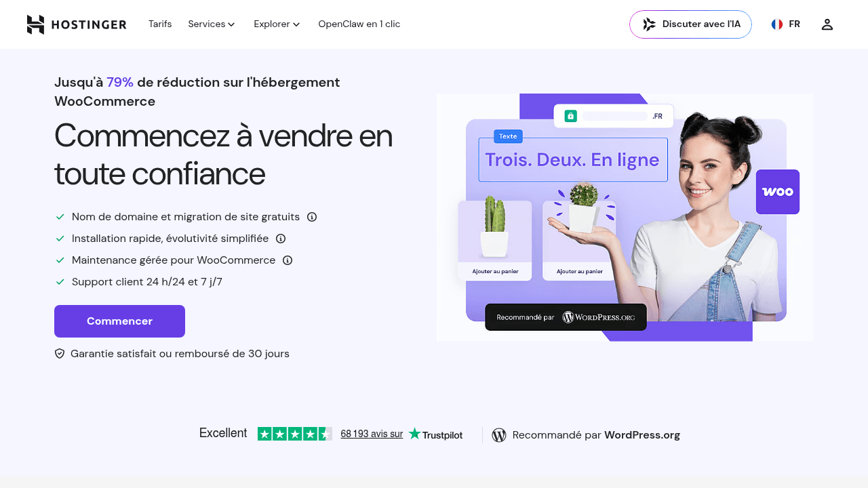Click the blue Texte label tag
The width and height of the screenshot is (868, 488).
point(508,136)
